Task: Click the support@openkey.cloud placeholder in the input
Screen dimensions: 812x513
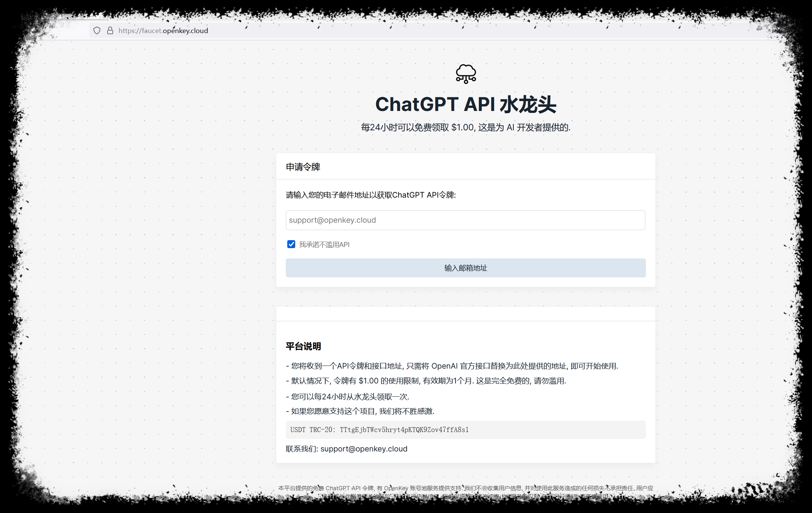Action: coord(332,220)
